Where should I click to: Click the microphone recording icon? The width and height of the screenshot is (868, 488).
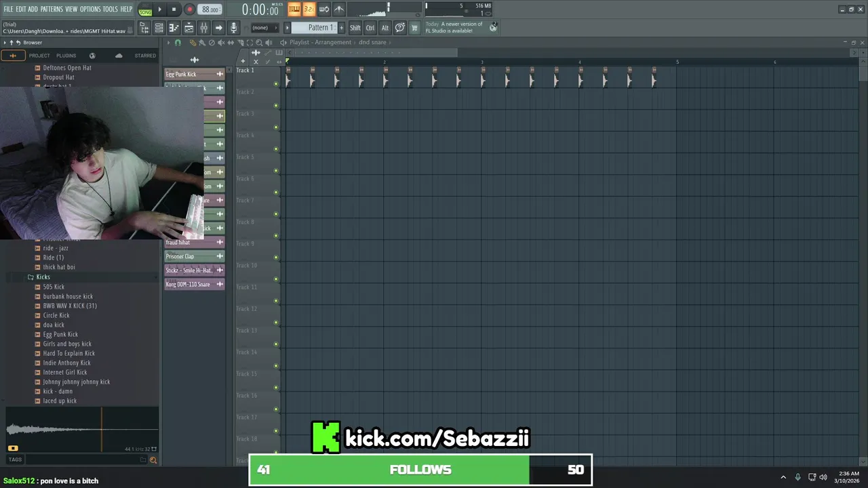(233, 28)
